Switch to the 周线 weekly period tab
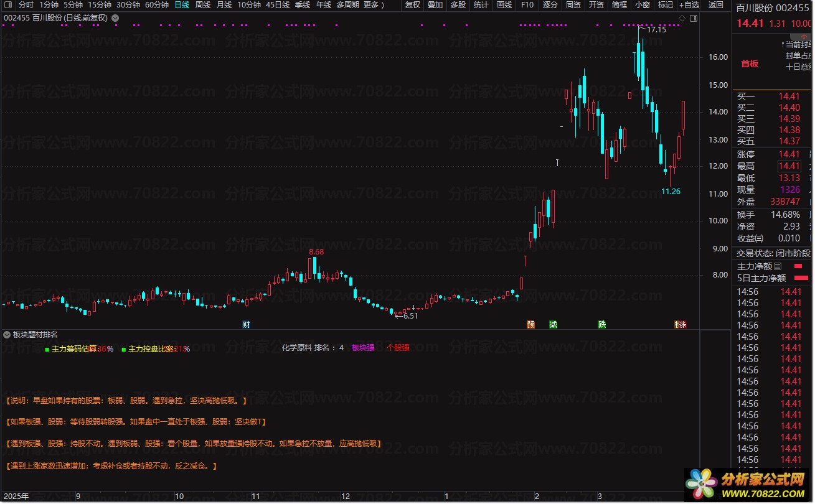815x504 pixels. coord(203,5)
